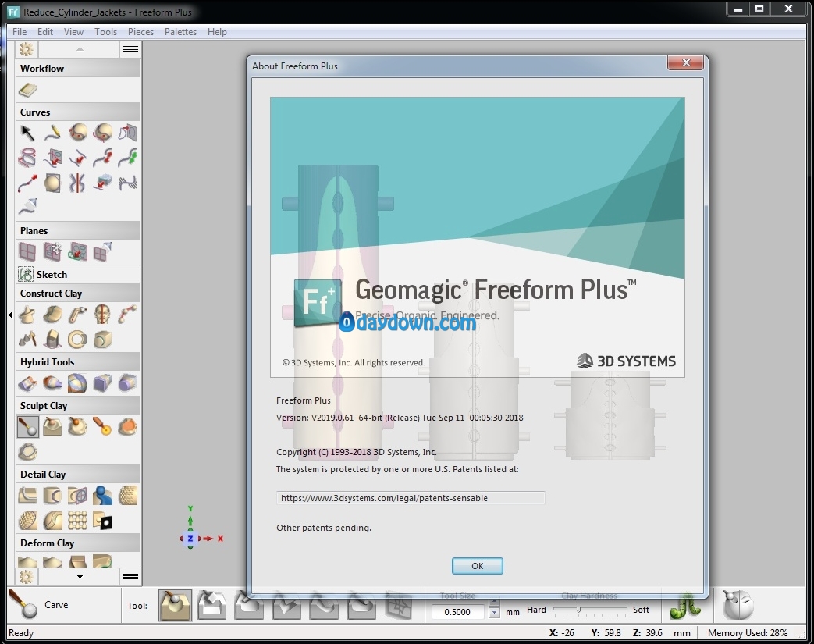Collapse the palette with left-edge arrow
814x644 pixels.
point(10,315)
